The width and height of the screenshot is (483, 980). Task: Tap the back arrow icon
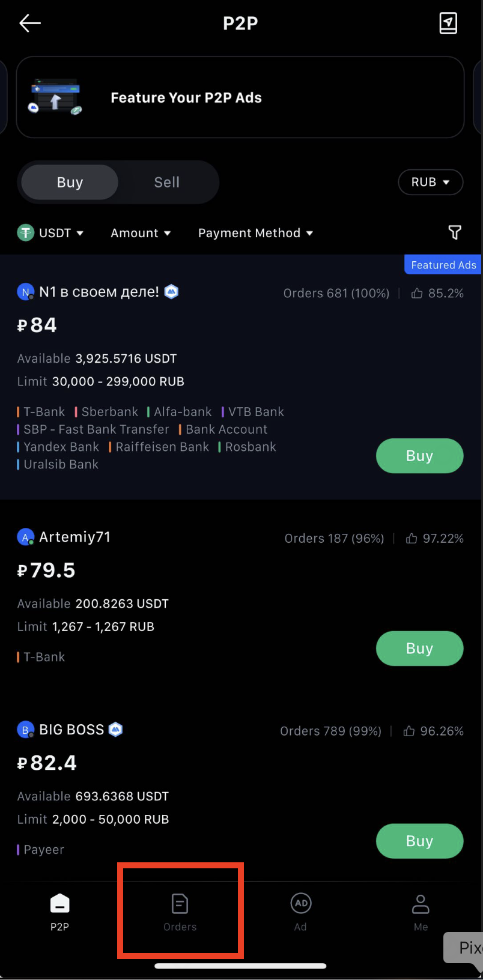tap(29, 23)
